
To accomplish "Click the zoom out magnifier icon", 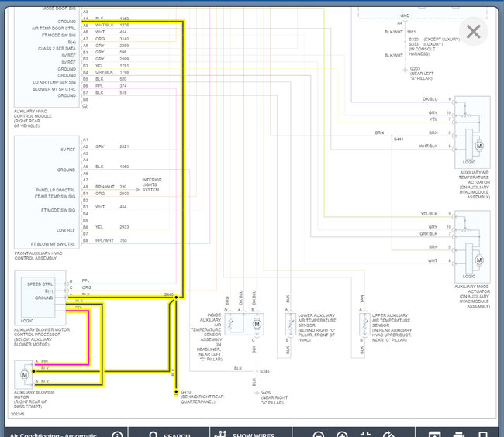I will (318, 434).
